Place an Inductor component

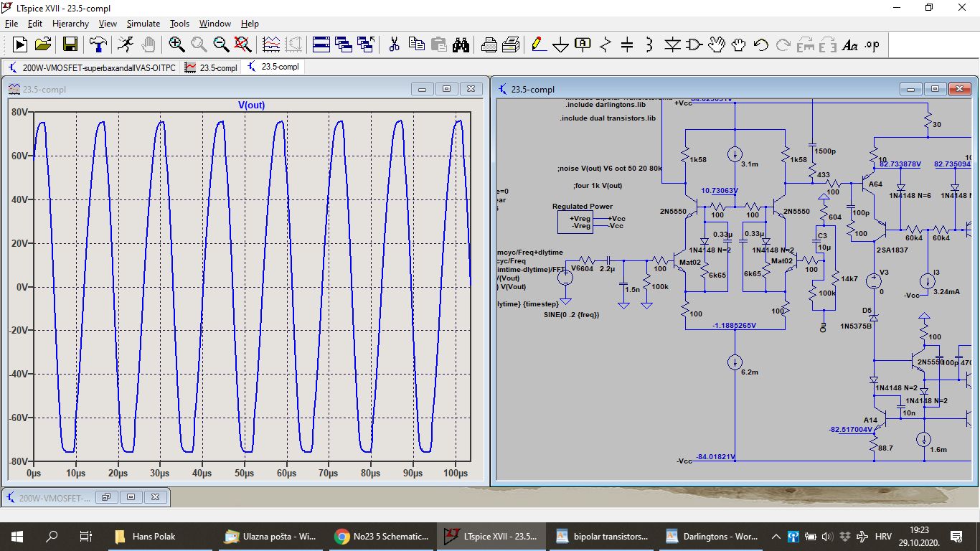pyautogui.click(x=649, y=44)
